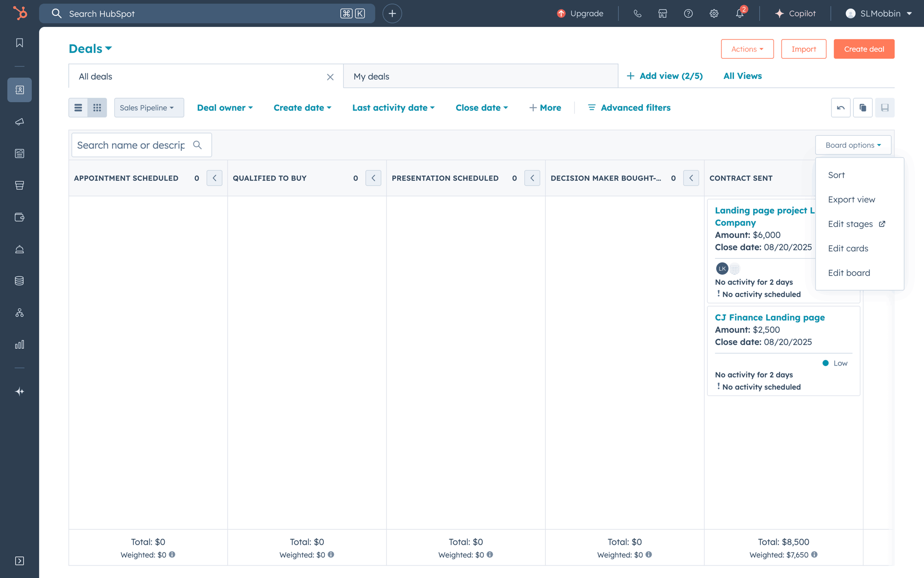The height and width of the screenshot is (578, 924).
Task: Collapse the Qualified To Buy column
Action: pyautogui.click(x=373, y=178)
